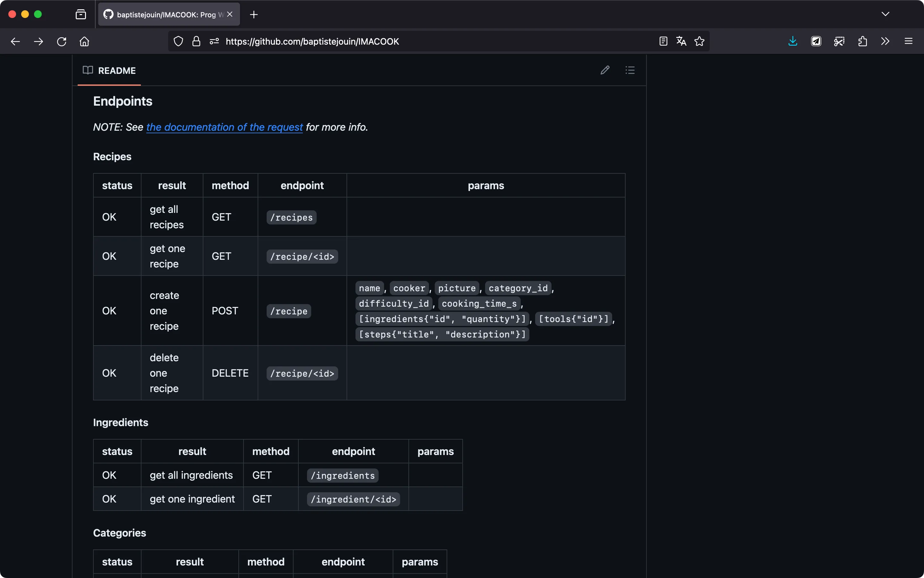Screen dimensions: 924x578
Task: Open a new browser tab
Action: click(253, 14)
